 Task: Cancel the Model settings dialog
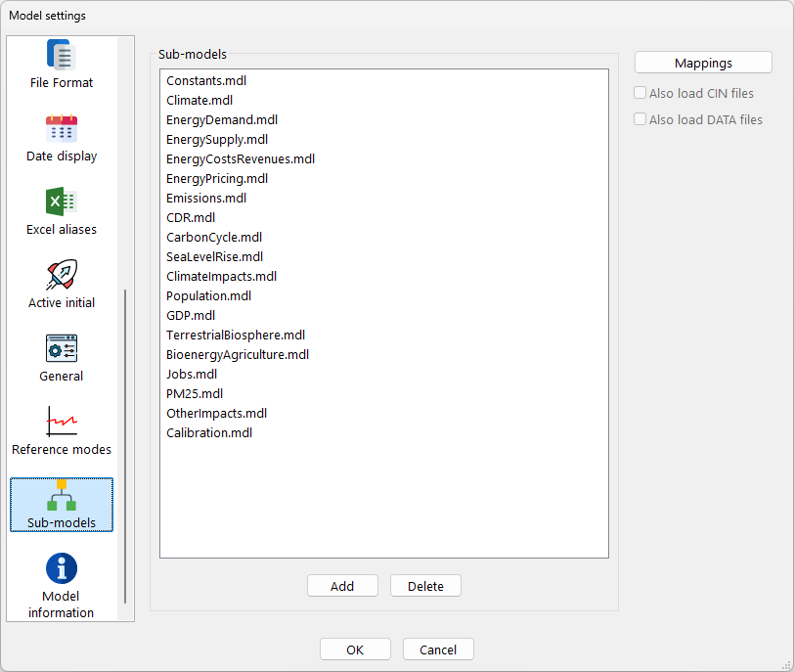pyautogui.click(x=438, y=650)
